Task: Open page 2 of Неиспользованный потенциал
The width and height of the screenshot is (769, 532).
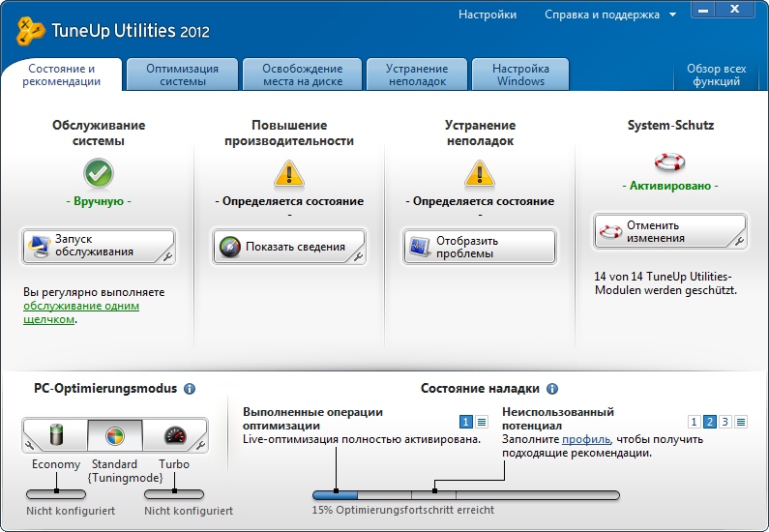Action: coord(710,421)
